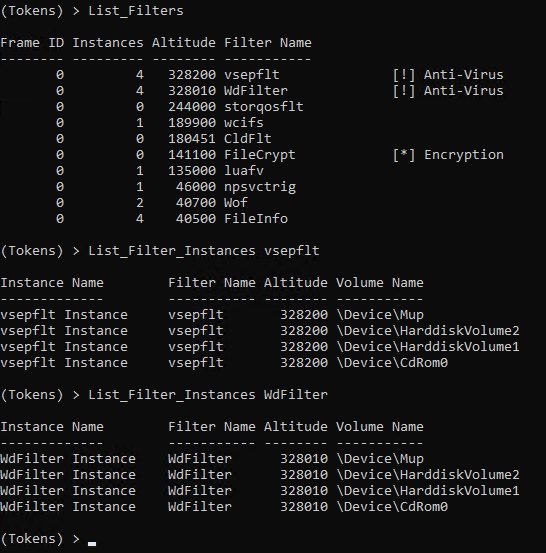The image size is (546, 553).
Task: Select the vsepflt filter name row
Action: [x=252, y=74]
